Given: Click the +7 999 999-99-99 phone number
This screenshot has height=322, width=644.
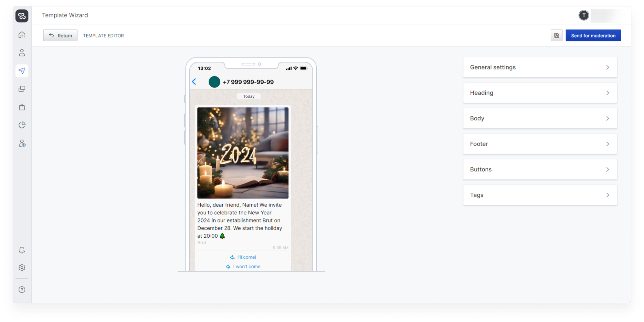Looking at the screenshot, I should click(x=248, y=82).
